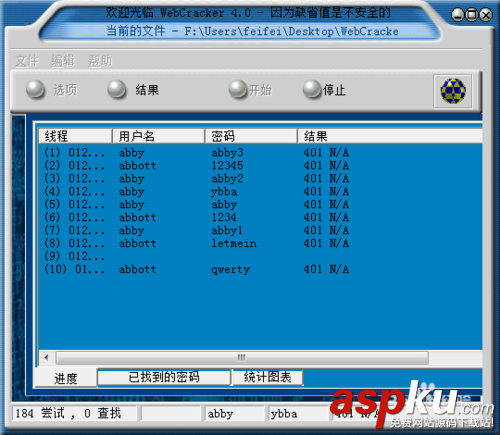This screenshot has width=500, height=435.
Task: Switch to the 进度 tab
Action: point(66,378)
